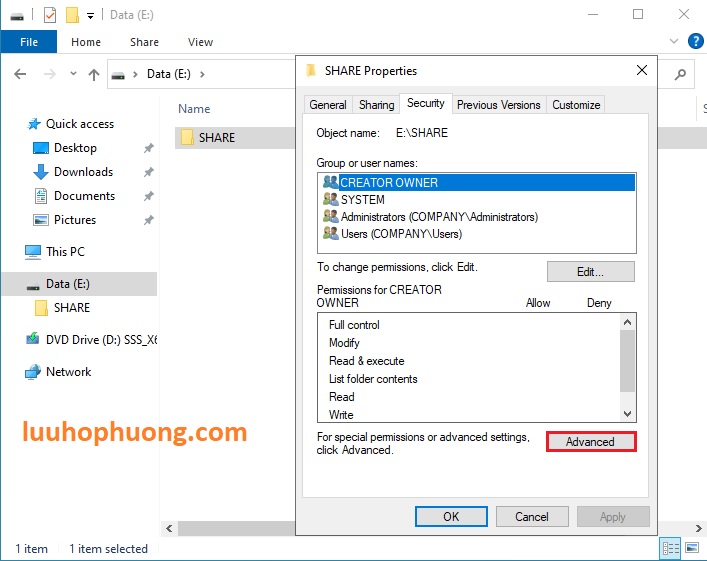The image size is (707, 561).
Task: Switch to the Sharing tab
Action: [376, 105]
